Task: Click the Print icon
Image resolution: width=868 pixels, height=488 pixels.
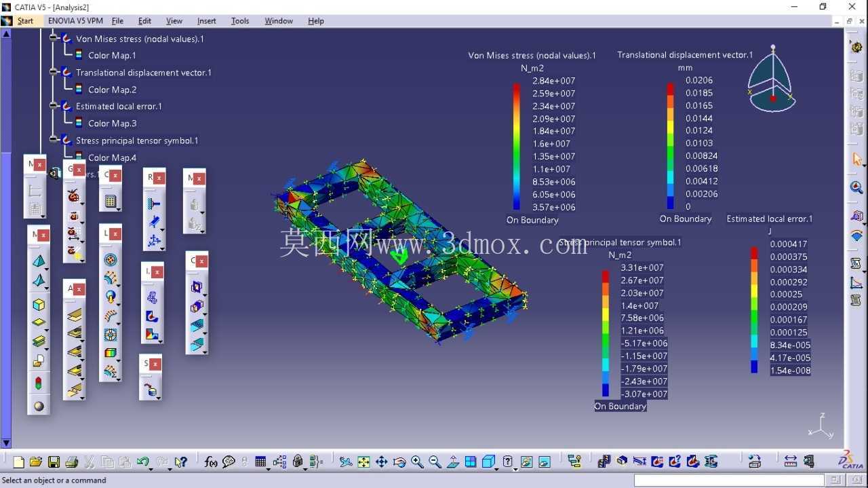Action: (x=71, y=462)
